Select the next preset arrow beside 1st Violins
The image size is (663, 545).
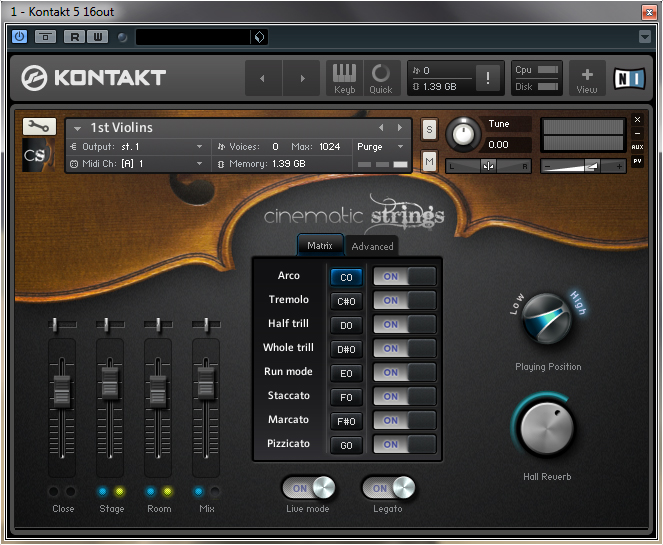400,127
